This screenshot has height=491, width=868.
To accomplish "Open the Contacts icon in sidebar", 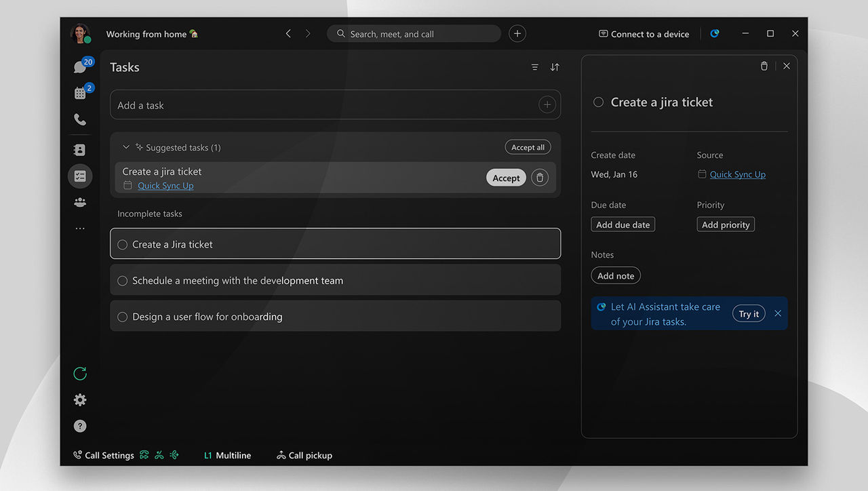I will coord(80,150).
